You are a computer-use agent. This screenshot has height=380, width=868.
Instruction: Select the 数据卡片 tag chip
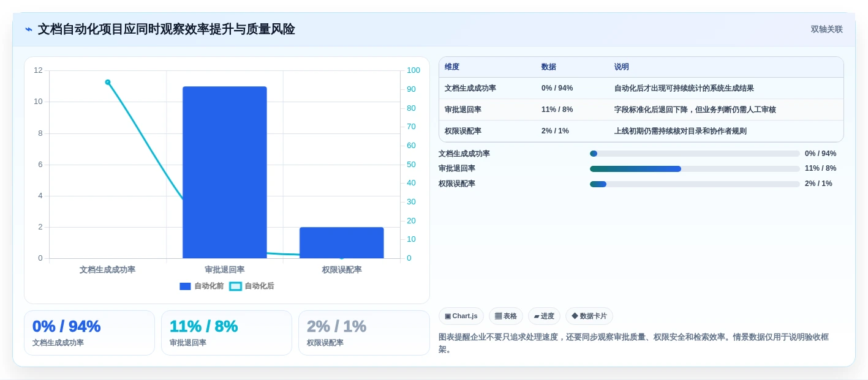(x=589, y=316)
